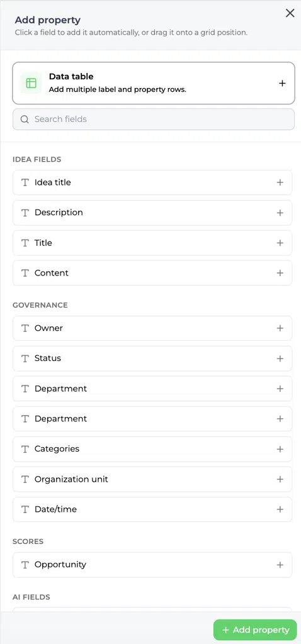The width and height of the screenshot is (301, 644).
Task: Click the plus icon beside Description
Action: 280,213
